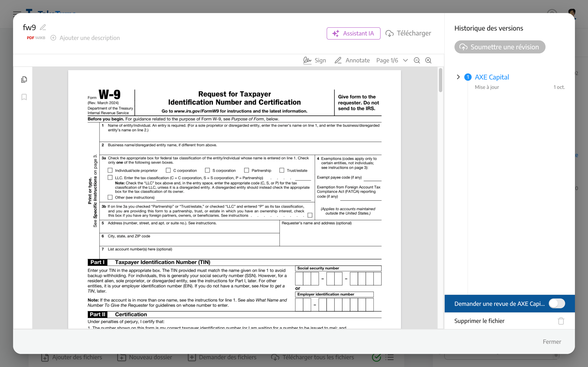Viewport: 588px width, 367px height.
Task: Click the bookmark icon in sidebar
Action: 24,96
